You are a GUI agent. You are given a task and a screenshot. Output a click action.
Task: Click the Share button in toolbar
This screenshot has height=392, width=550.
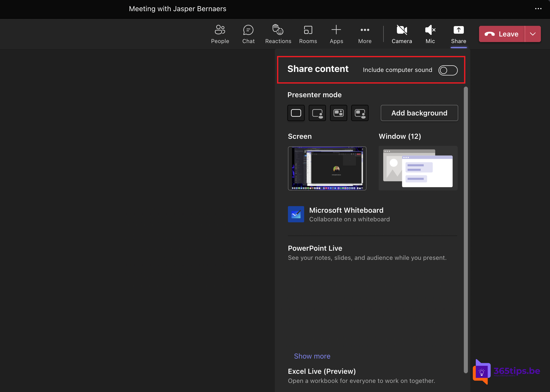tap(458, 33)
